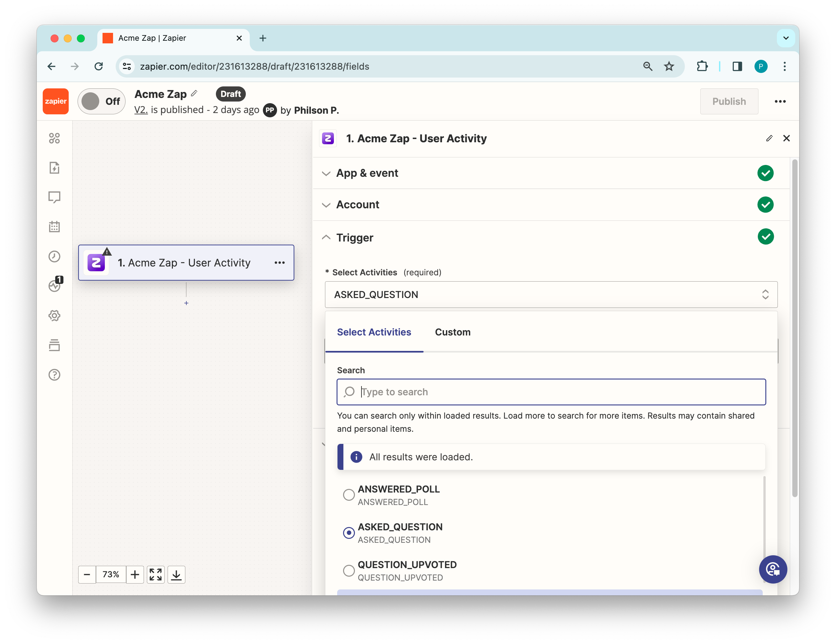
Task: Open the ASKED_QUESTION activities dropdown
Action: (551, 295)
